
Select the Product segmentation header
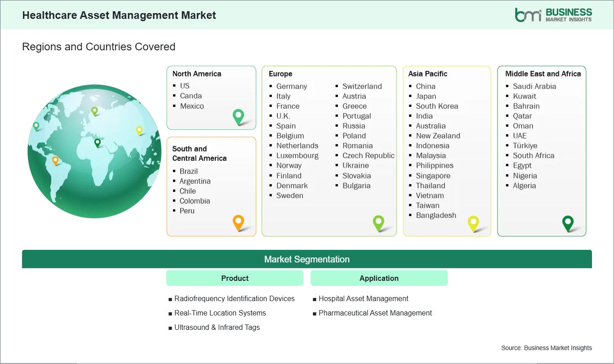(x=235, y=278)
